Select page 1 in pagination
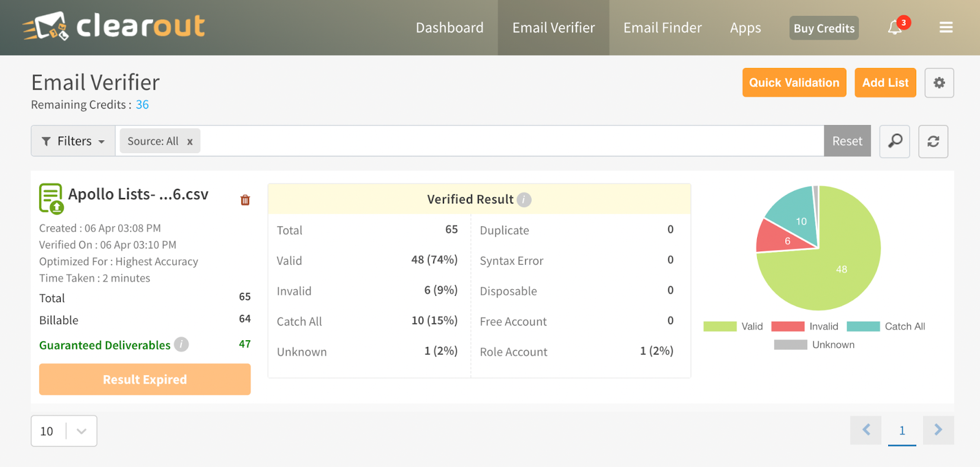980x467 pixels. coord(902,431)
